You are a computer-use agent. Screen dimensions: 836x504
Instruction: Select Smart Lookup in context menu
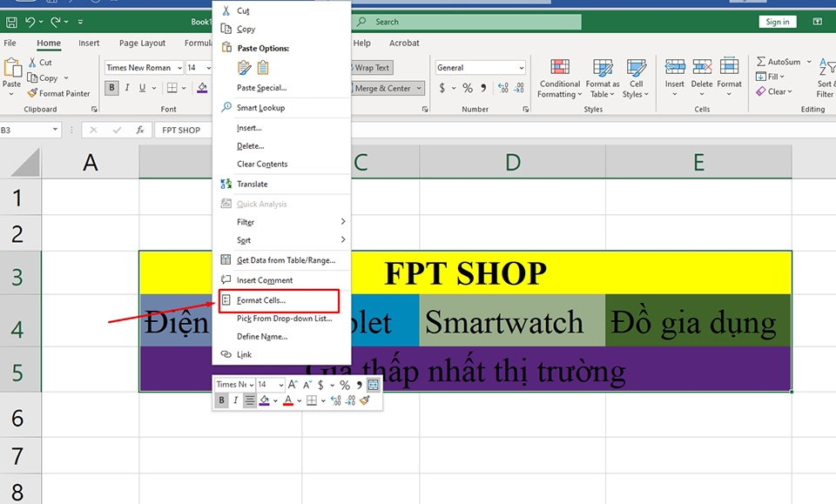tap(260, 108)
